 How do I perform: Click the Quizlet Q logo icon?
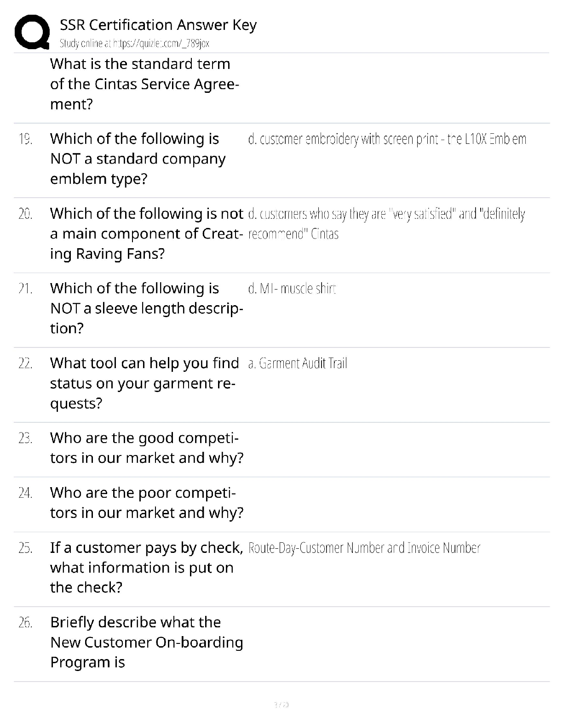pyautogui.click(x=32, y=32)
